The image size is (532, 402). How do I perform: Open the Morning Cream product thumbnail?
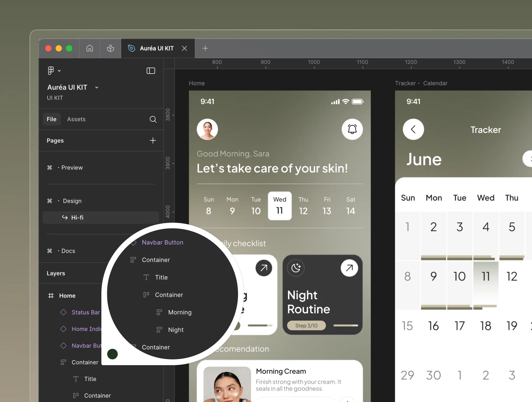[227, 384]
